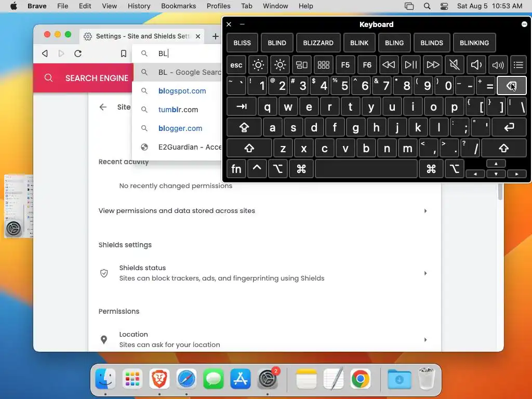Select the tumblr.com suggestion
532x399 pixels.
pyautogui.click(x=178, y=110)
